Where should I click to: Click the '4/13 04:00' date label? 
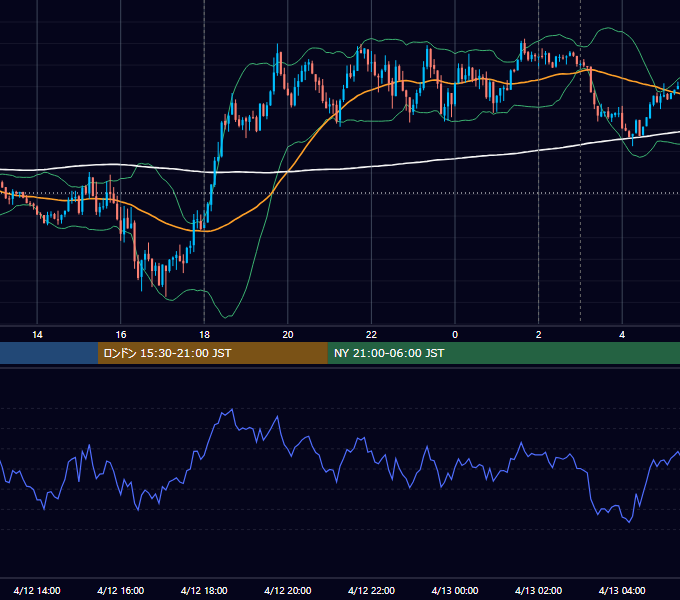click(x=622, y=590)
